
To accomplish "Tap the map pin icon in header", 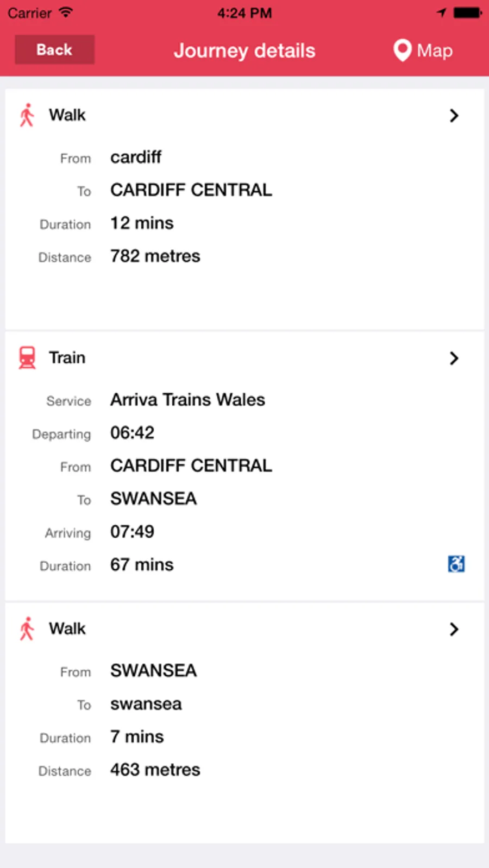I will 402,51.
